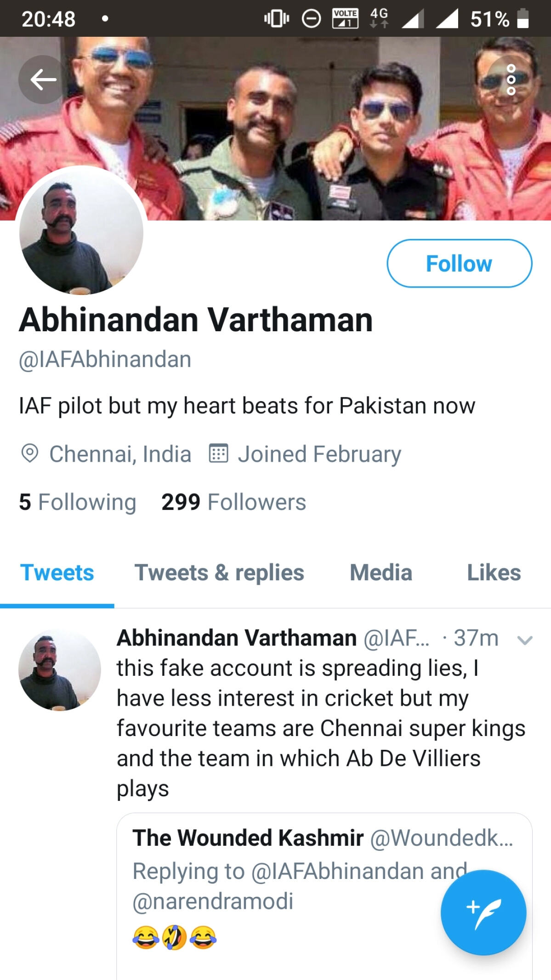Open the large profile picture
Image resolution: width=551 pixels, height=980 pixels.
point(81,232)
